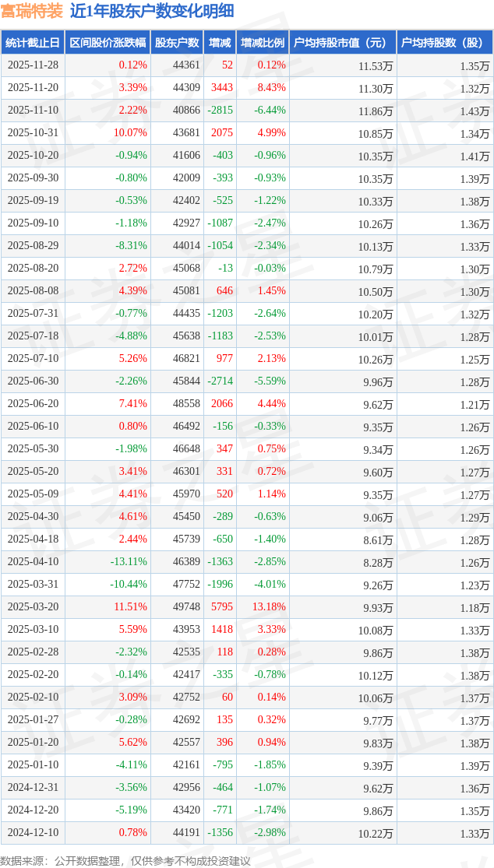
Task: Select the 增减比例 column header
Action: (263, 43)
